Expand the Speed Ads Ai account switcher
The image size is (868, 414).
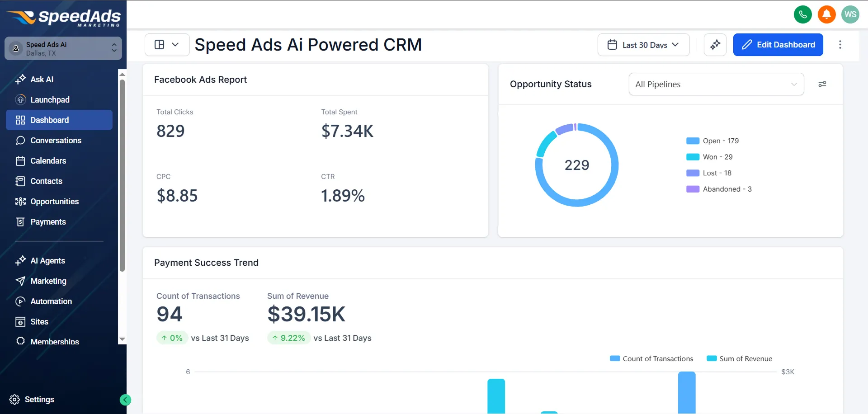point(63,48)
